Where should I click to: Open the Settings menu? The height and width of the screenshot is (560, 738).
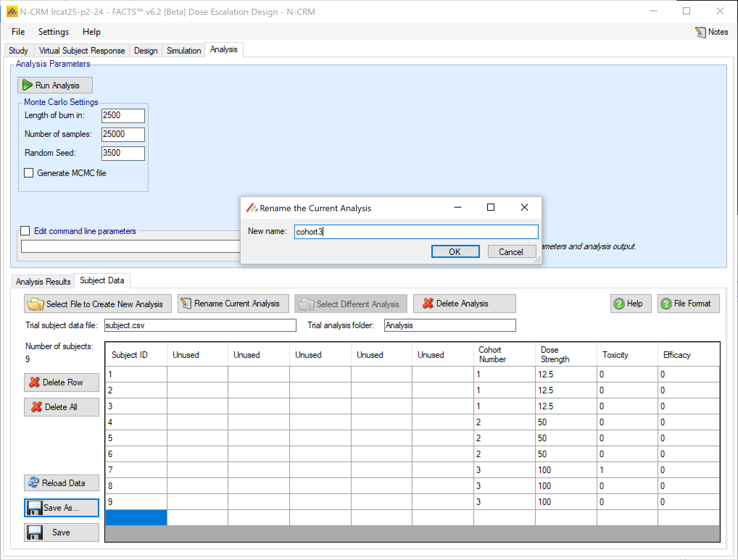tap(53, 32)
